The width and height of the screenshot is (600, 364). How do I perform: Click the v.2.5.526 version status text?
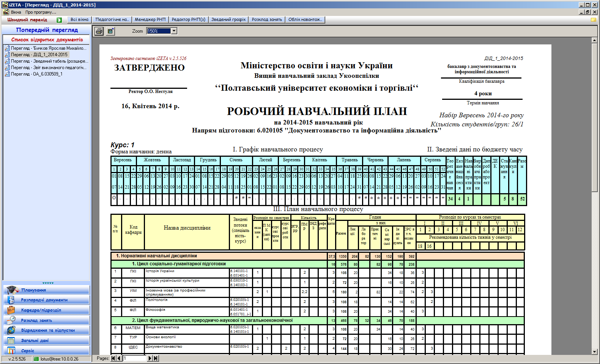pyautogui.click(x=17, y=359)
